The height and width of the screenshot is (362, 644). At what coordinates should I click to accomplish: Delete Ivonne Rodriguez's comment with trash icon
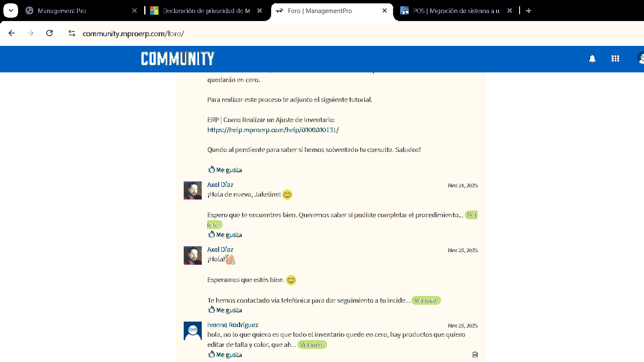475,354
